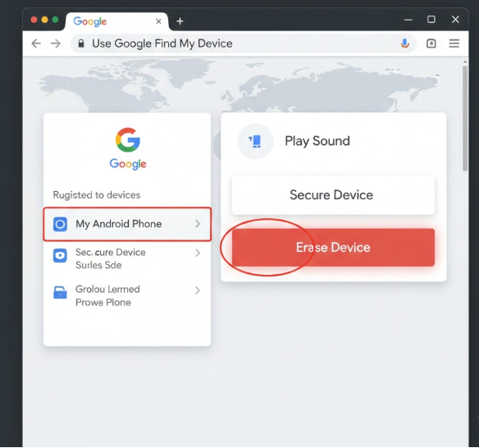Expand Grolou Lermed row chevron
Image resolution: width=479 pixels, height=448 pixels.
pyautogui.click(x=198, y=290)
